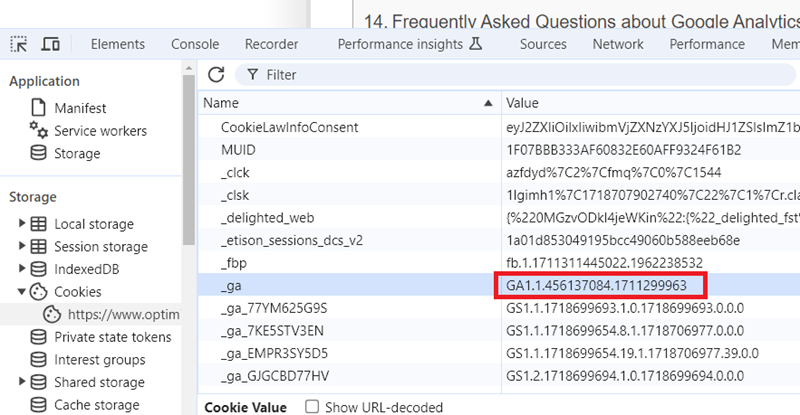Viewport: 800px width, 415px height.
Task: Select the https://www.optim cookie origin
Action: [x=123, y=314]
